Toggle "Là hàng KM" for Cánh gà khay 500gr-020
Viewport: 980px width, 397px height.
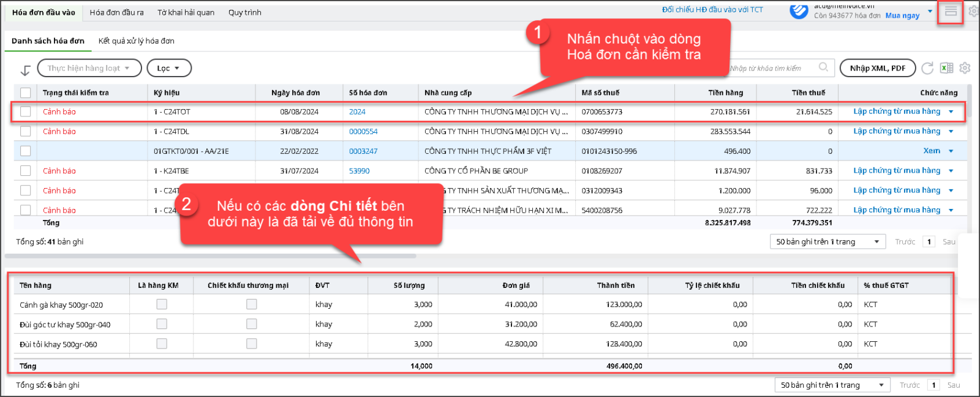pos(162,304)
